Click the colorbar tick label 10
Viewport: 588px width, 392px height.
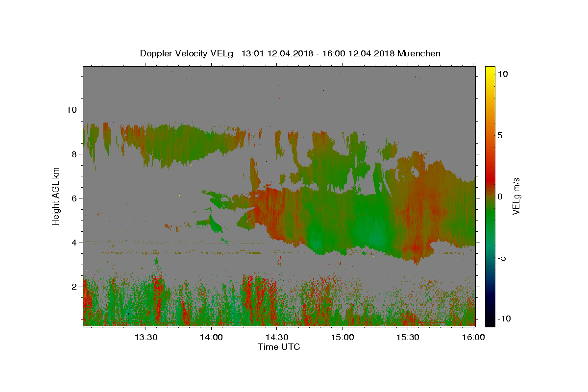(x=503, y=73)
